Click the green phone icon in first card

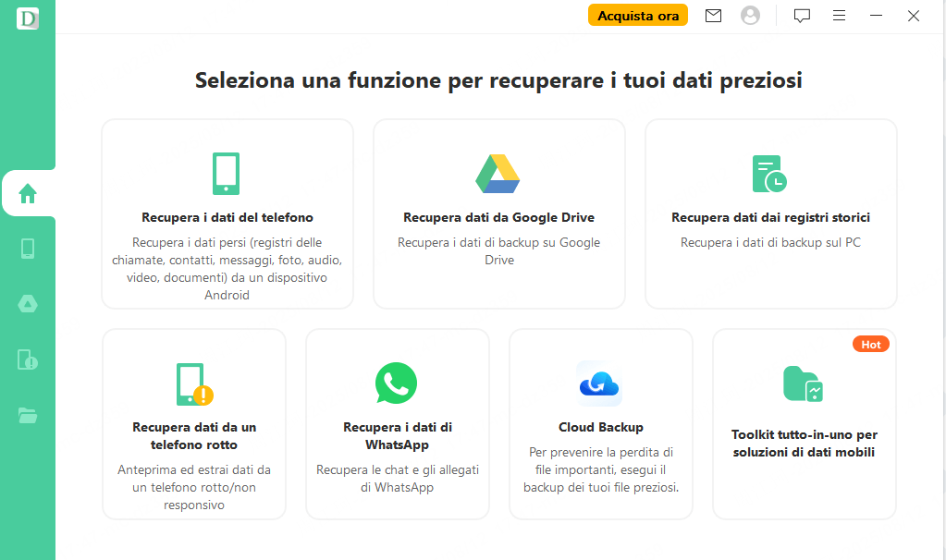click(x=227, y=174)
